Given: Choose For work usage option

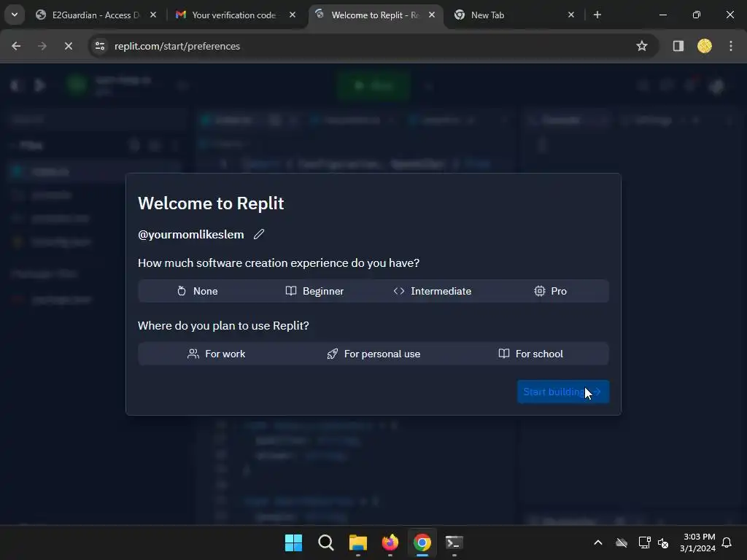Looking at the screenshot, I should [x=217, y=354].
